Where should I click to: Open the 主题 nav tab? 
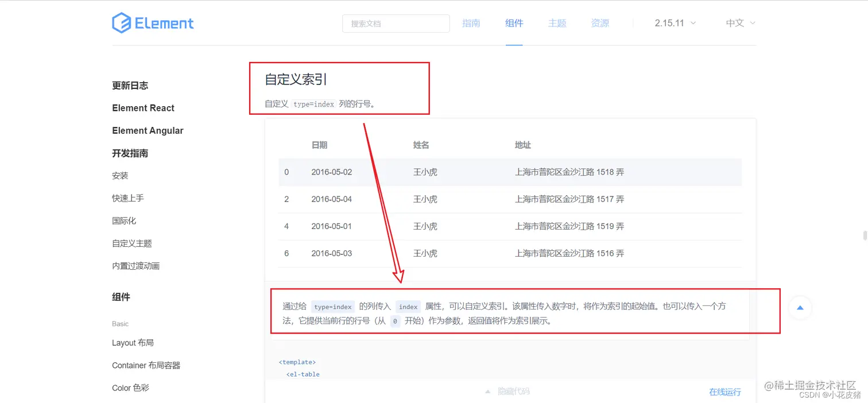557,23
